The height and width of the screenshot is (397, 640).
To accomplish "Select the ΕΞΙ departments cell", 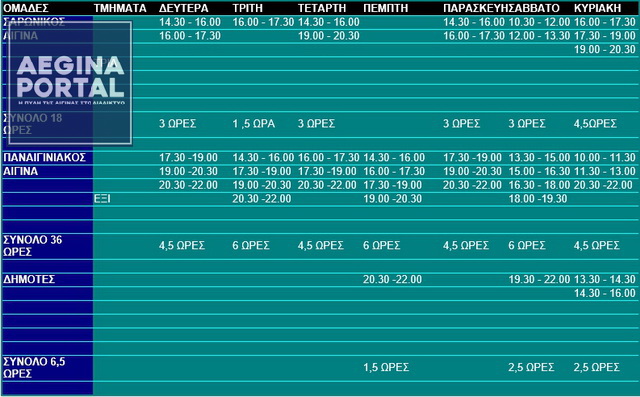I will click(102, 199).
